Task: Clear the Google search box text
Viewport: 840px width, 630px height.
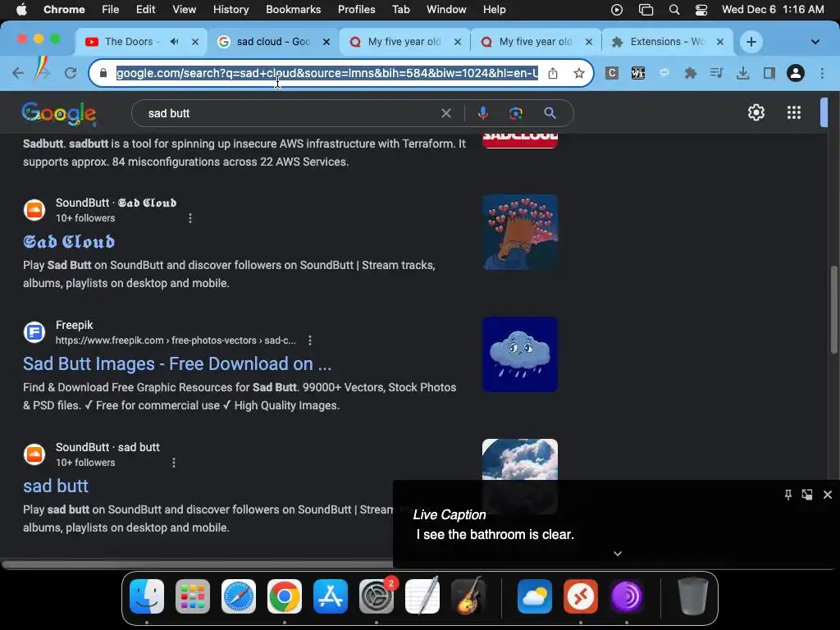Action: pos(445,113)
